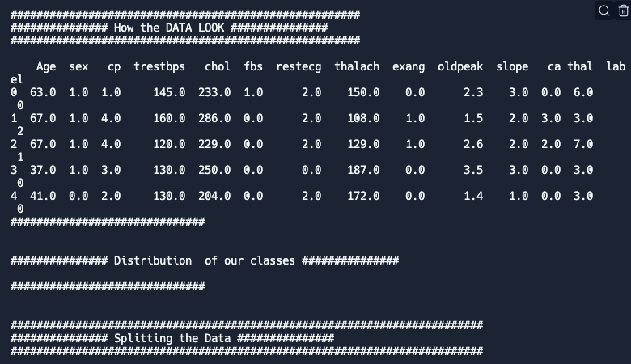
Task: Click the 'chol' column header
Action: point(218,66)
